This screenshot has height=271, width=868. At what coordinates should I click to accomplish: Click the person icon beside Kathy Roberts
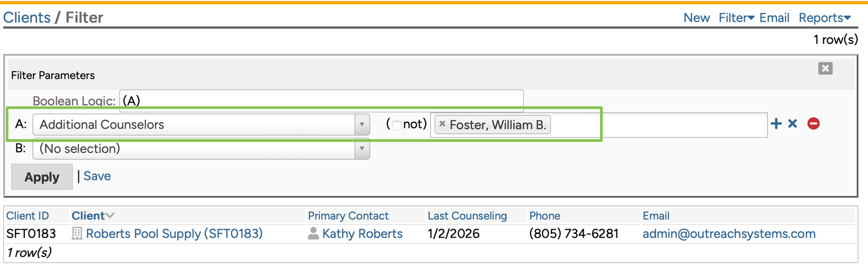[x=314, y=233]
